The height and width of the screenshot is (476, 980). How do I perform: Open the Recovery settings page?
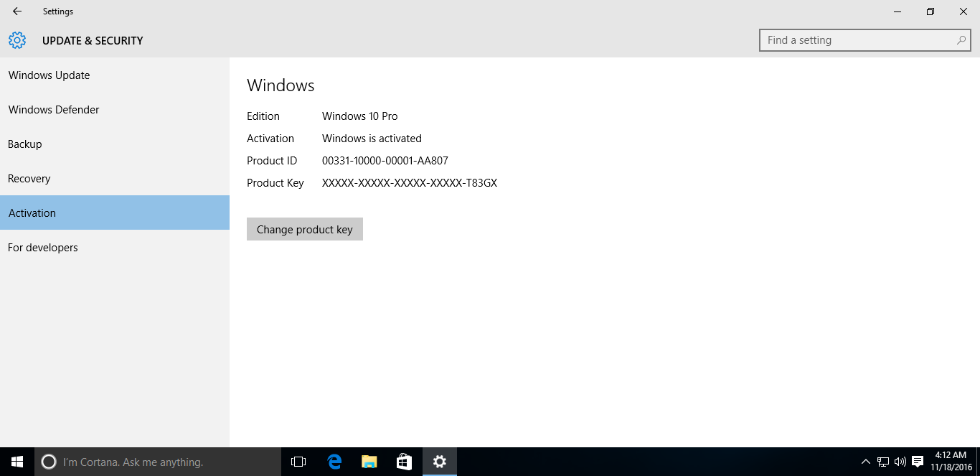click(x=115, y=179)
